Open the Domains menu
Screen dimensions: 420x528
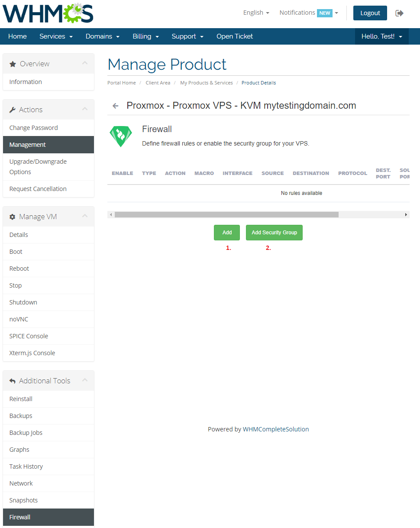point(103,36)
